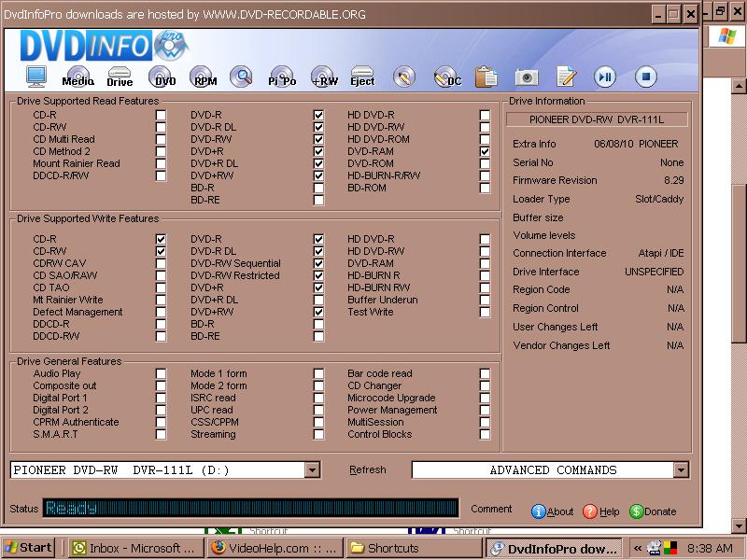Click the Comment label button

(491, 509)
